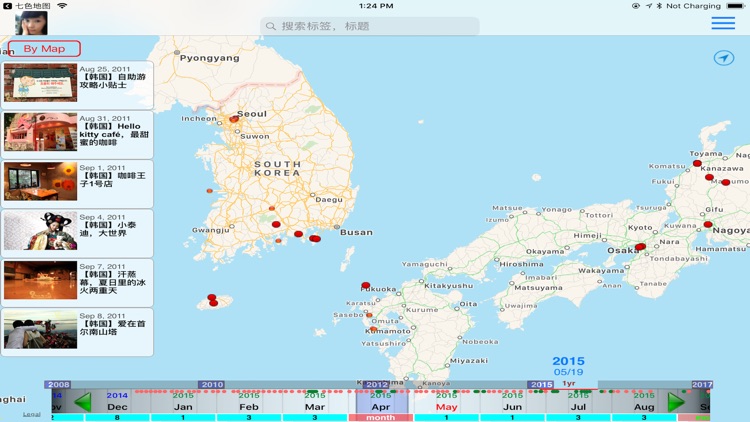This screenshot has height=422, width=750.
Task: Open the Aug 25, 2011 Korea travel tips entry
Action: (x=78, y=85)
